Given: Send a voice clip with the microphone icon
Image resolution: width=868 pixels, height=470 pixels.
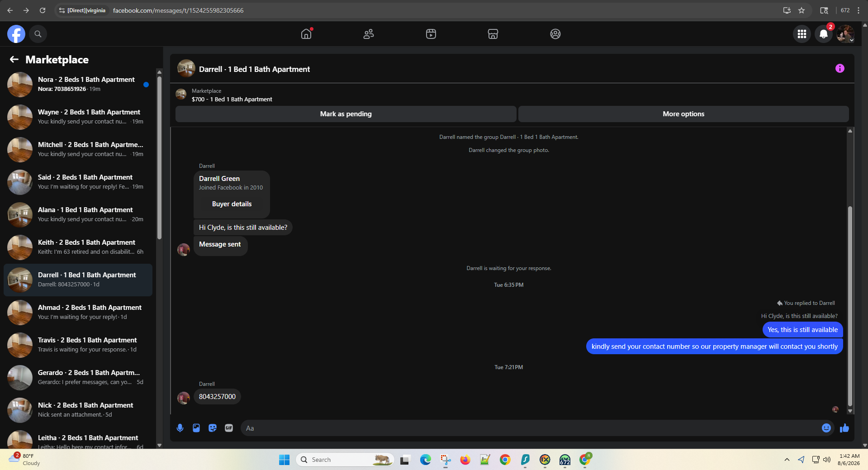Looking at the screenshot, I should (180, 428).
